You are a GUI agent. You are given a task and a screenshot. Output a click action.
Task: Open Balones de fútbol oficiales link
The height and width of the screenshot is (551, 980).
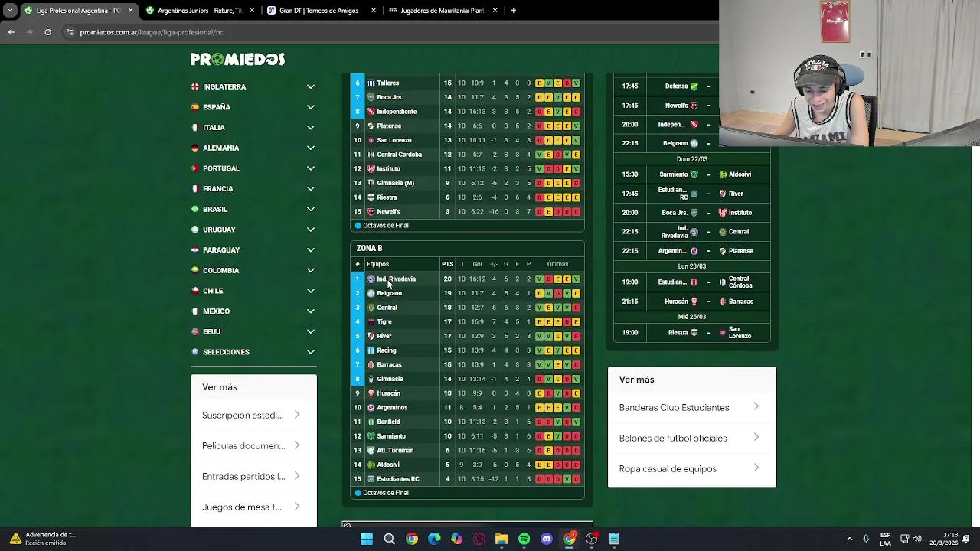pos(691,438)
